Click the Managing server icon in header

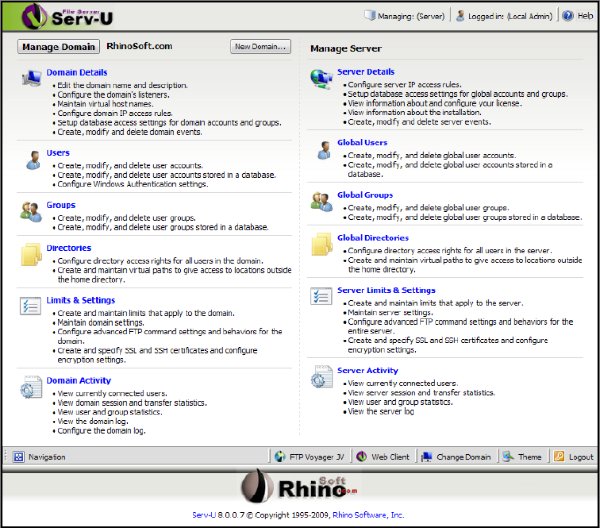coord(370,16)
